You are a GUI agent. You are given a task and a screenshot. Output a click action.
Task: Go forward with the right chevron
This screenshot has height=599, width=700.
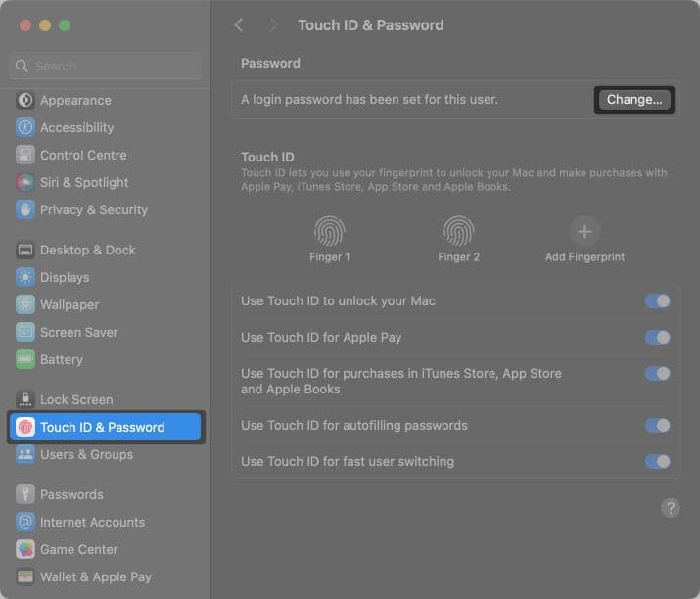pos(273,25)
